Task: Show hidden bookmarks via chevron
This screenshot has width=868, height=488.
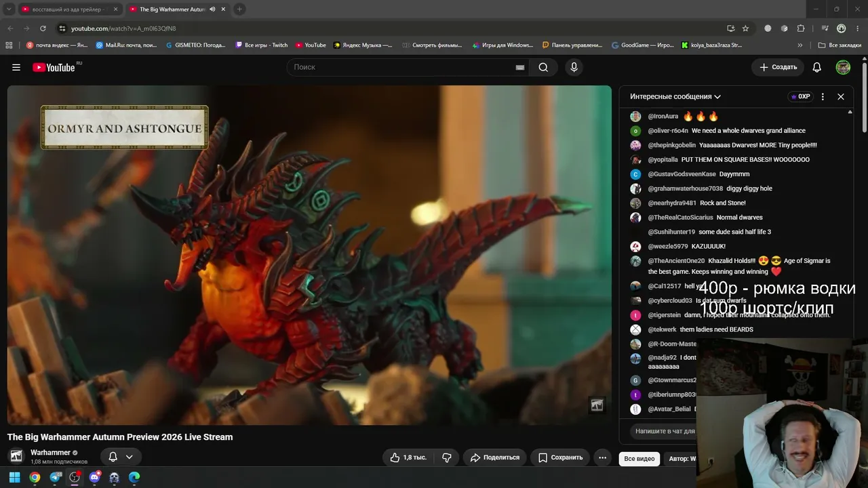Action: [x=800, y=45]
